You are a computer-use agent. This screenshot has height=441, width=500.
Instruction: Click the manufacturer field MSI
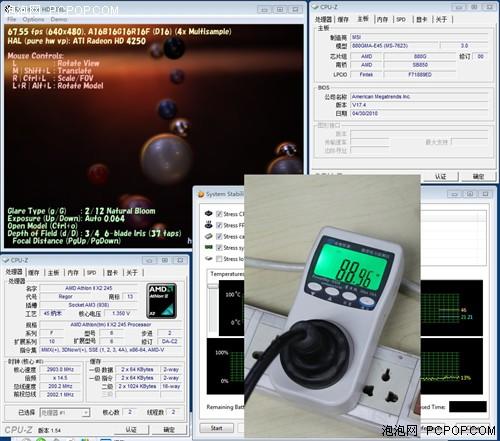[x=419, y=37]
